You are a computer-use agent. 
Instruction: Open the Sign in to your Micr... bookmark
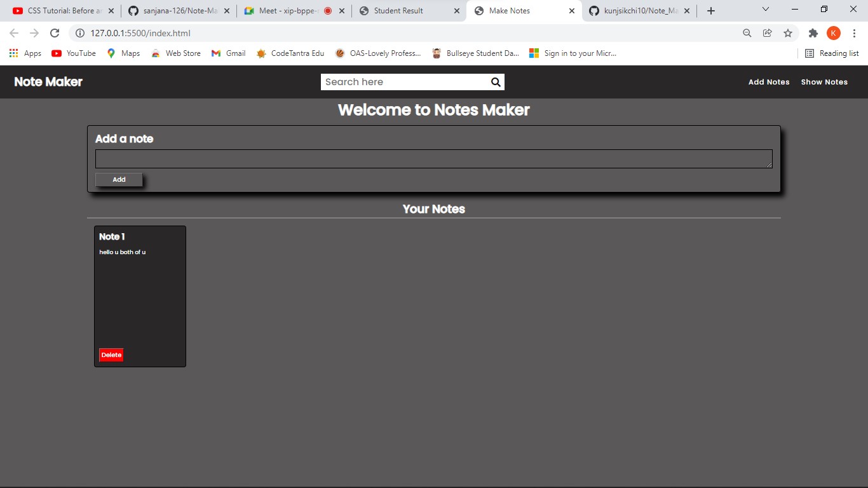tap(573, 53)
